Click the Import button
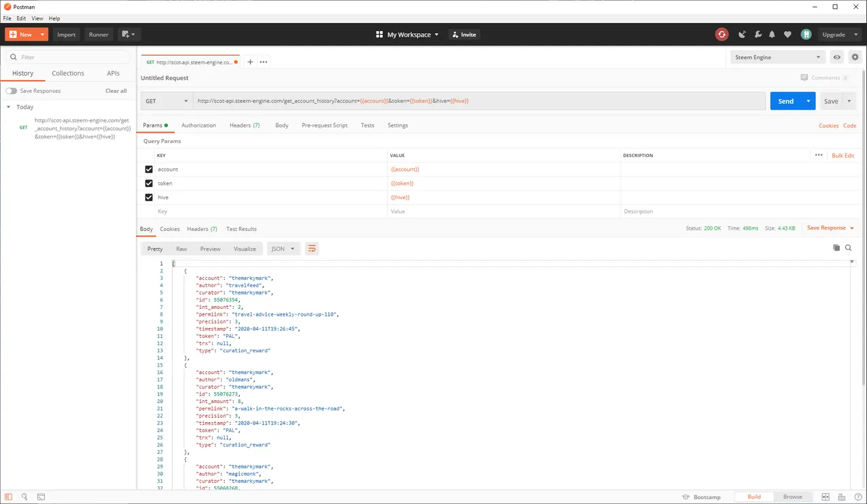867x504 pixels. (x=66, y=35)
